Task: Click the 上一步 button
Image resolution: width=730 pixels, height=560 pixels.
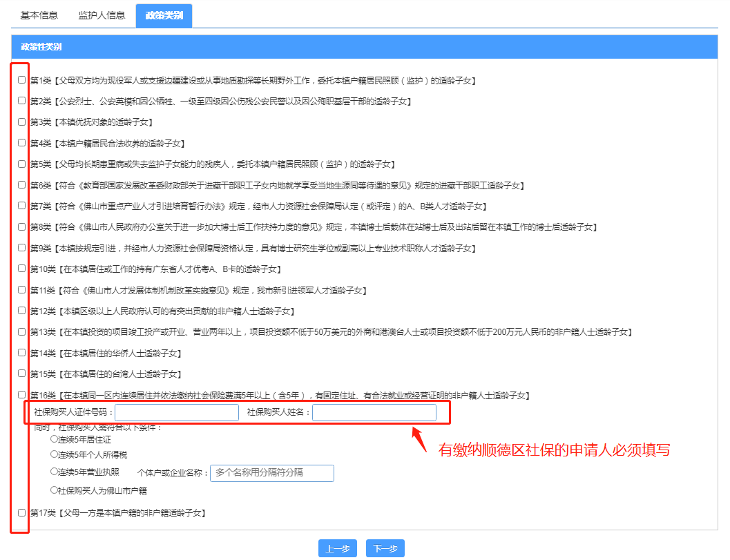Action: (x=337, y=549)
